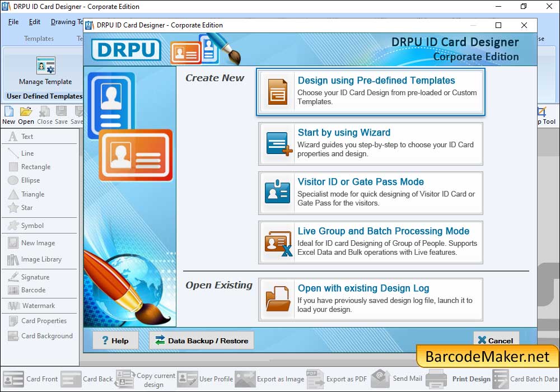The image size is (560, 392).
Task: Click the batch processing Excel card icon
Action: click(x=278, y=244)
